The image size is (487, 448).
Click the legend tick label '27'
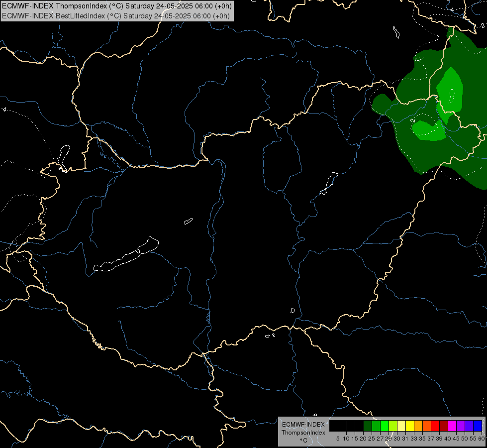click(380, 439)
